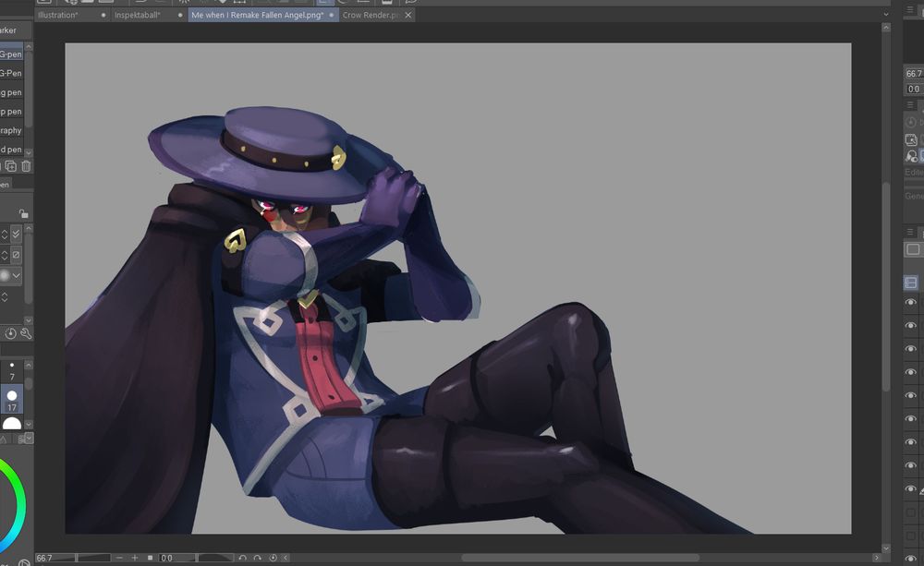The height and width of the screenshot is (566, 924).
Task: Close the Crow Render.png tab
Action: 408,16
